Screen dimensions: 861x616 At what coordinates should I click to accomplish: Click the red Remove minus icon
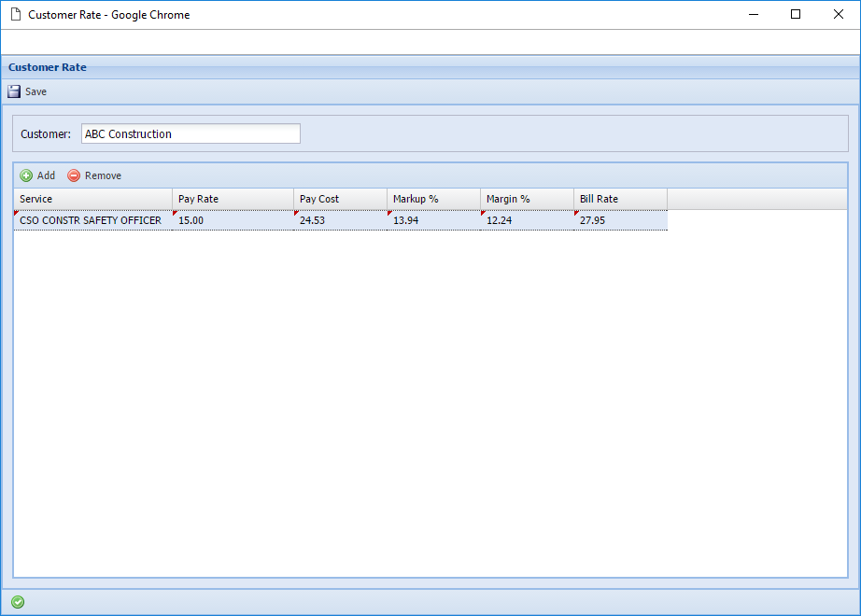pos(74,175)
